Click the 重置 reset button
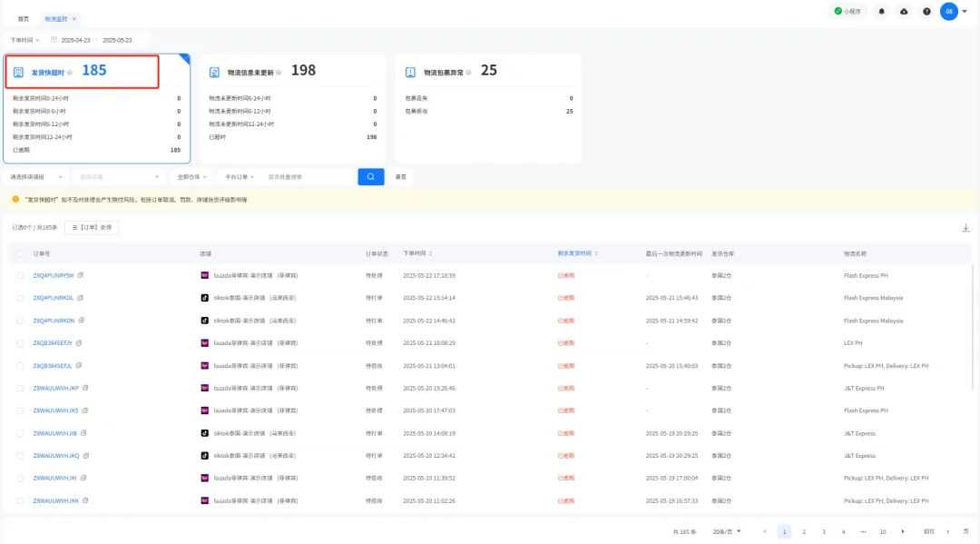Screen dimensions: 980x544 tap(401, 177)
